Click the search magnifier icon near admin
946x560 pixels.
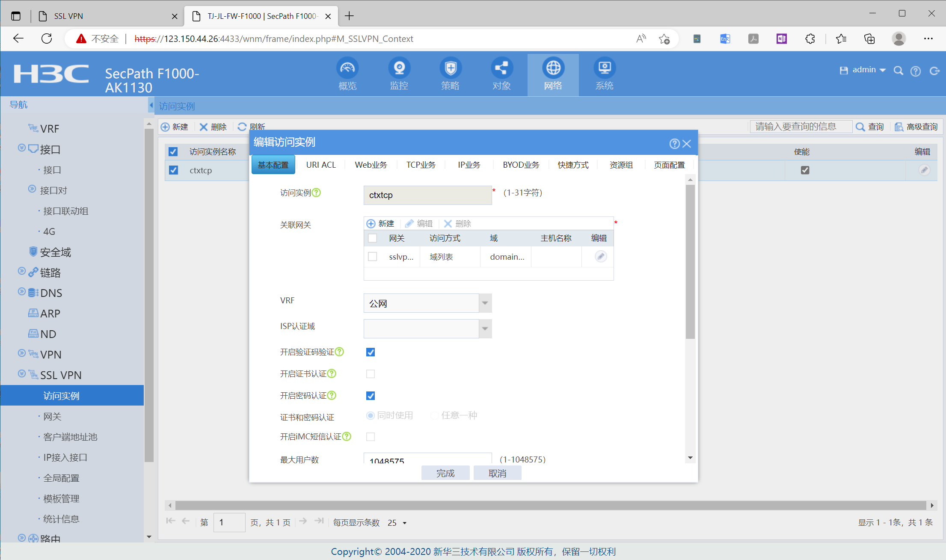point(898,71)
